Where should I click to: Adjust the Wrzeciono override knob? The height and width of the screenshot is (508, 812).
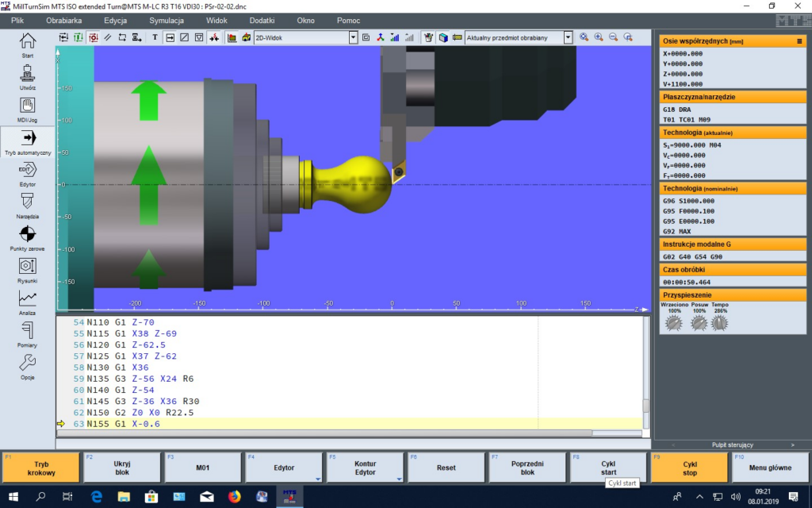coord(674,323)
